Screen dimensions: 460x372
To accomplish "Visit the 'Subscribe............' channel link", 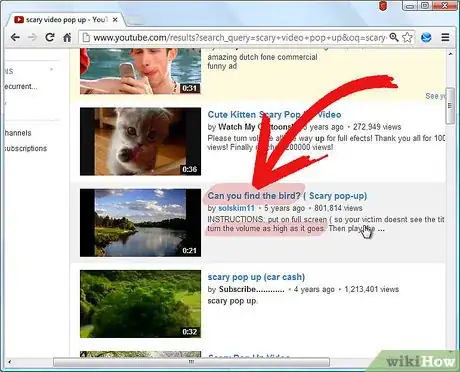I will pyautogui.click(x=252, y=289).
